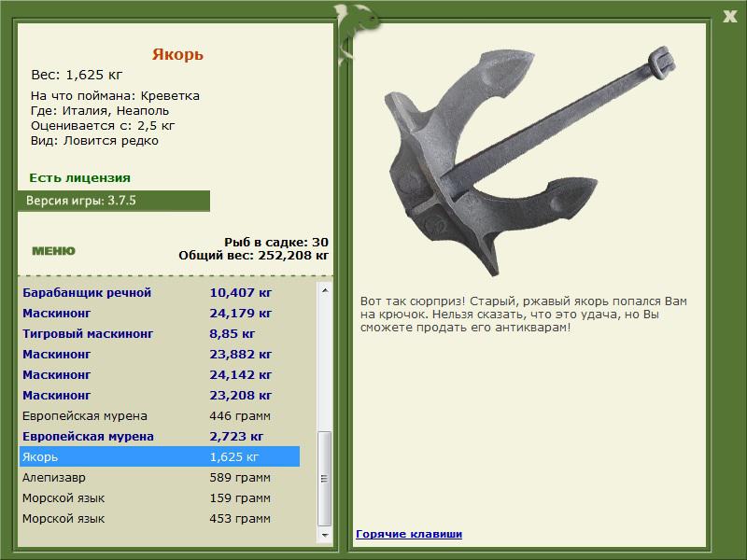This screenshot has width=747, height=560.
Task: Select Морской язык weighing 159 грамм
Action: tap(160, 497)
